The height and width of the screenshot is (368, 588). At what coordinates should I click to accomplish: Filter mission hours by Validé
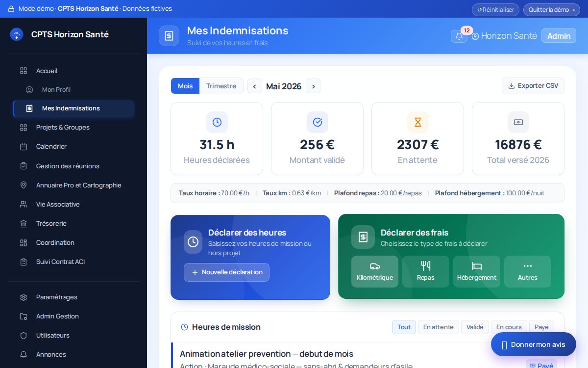(x=475, y=327)
